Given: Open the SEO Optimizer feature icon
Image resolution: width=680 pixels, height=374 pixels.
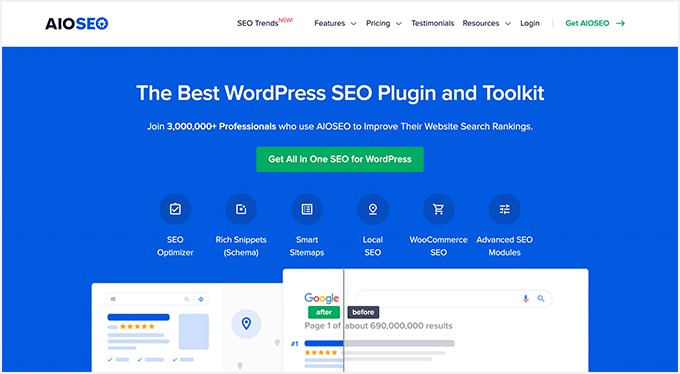Looking at the screenshot, I should [x=175, y=210].
